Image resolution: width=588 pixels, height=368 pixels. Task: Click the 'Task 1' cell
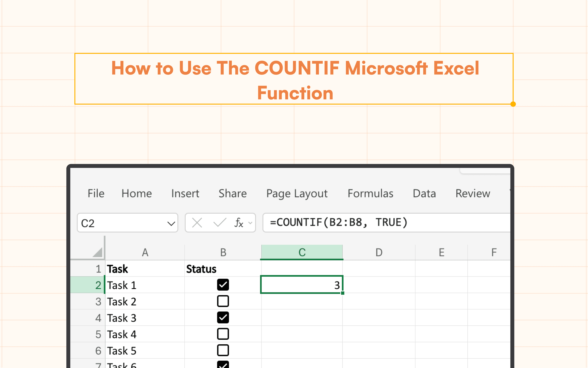click(145, 285)
